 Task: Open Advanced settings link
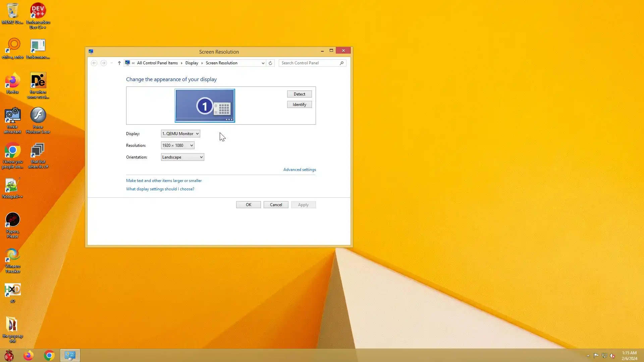(x=299, y=170)
